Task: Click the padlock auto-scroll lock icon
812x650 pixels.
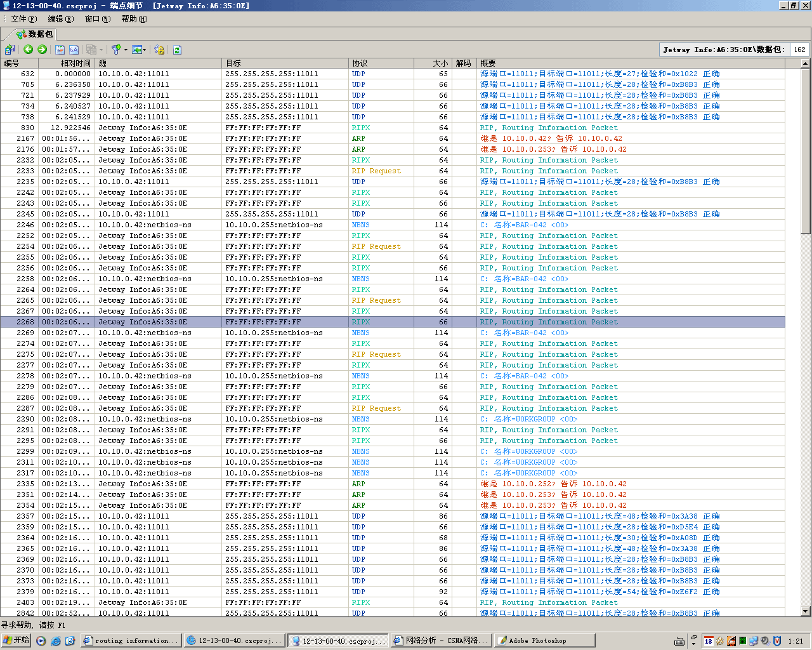Action: (x=159, y=50)
